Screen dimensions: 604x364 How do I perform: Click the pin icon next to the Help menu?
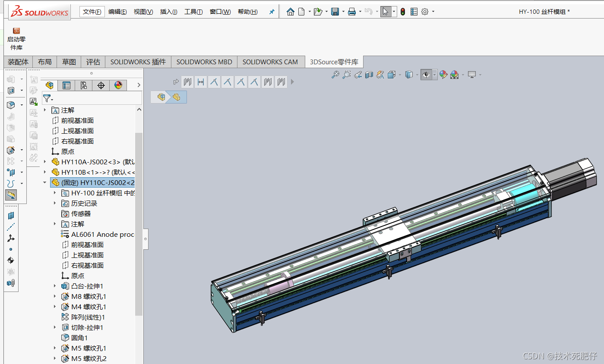coord(272,12)
